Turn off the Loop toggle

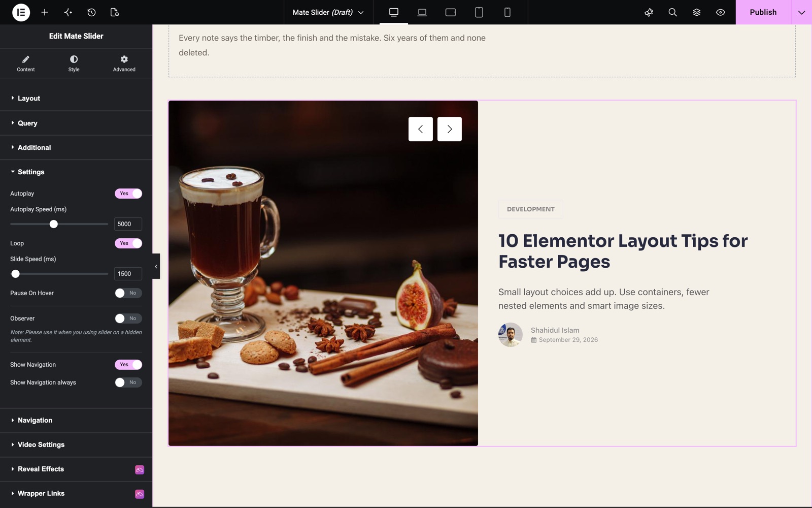[x=128, y=243]
